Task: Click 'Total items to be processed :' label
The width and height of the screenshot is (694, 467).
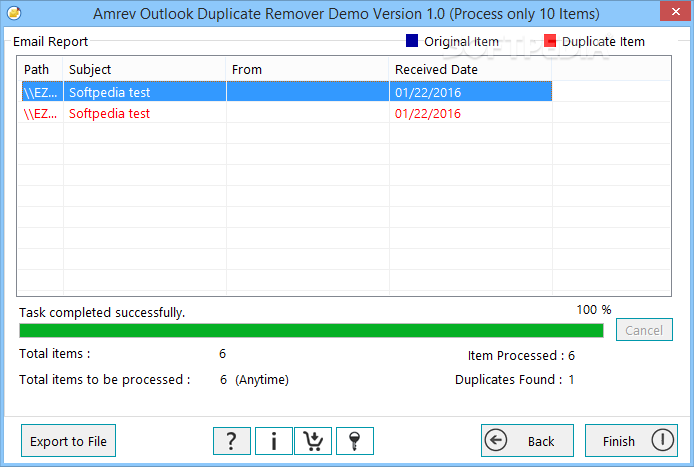Action: click(x=104, y=379)
